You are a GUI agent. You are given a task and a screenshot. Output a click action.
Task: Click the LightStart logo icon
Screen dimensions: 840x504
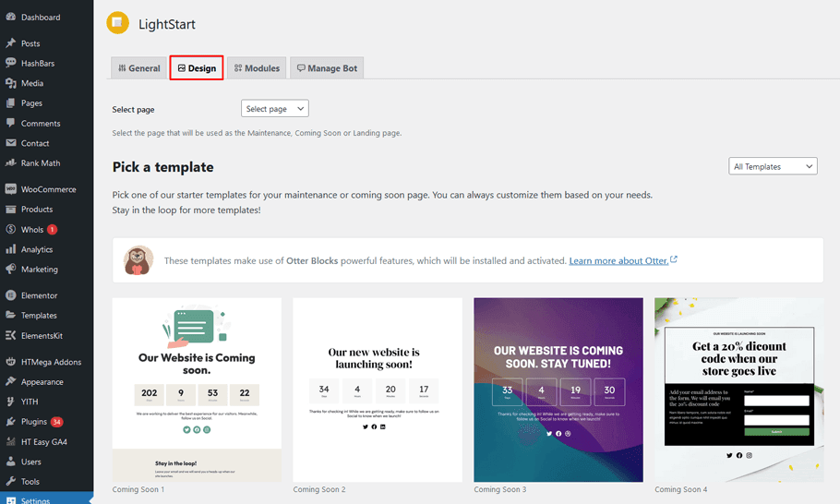[x=117, y=23]
